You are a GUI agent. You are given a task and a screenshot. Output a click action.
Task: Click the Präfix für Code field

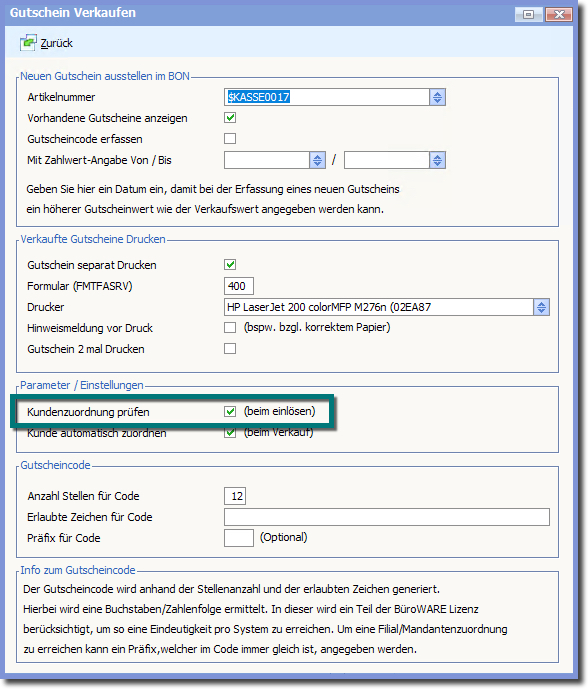(239, 538)
